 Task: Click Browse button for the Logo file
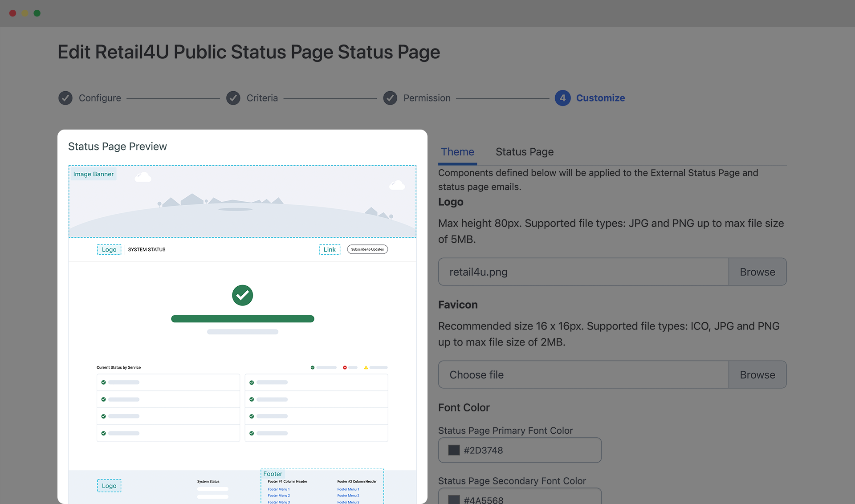tap(757, 272)
